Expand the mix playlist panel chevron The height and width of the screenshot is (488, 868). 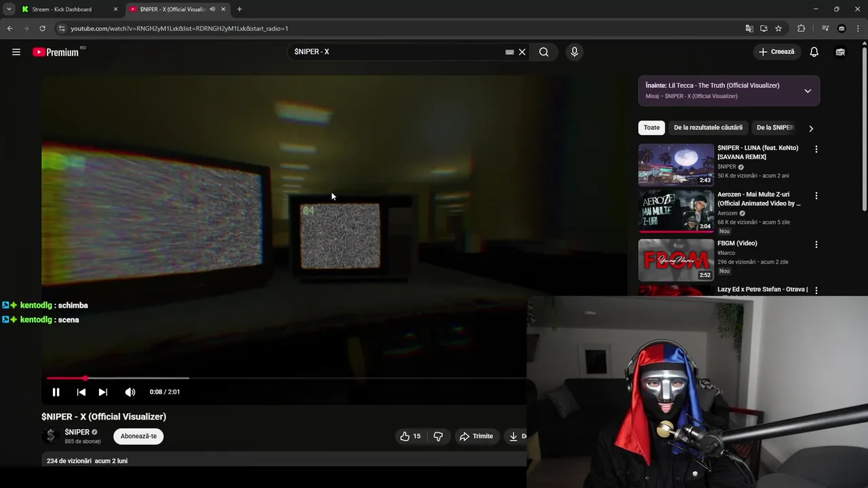pyautogui.click(x=808, y=91)
